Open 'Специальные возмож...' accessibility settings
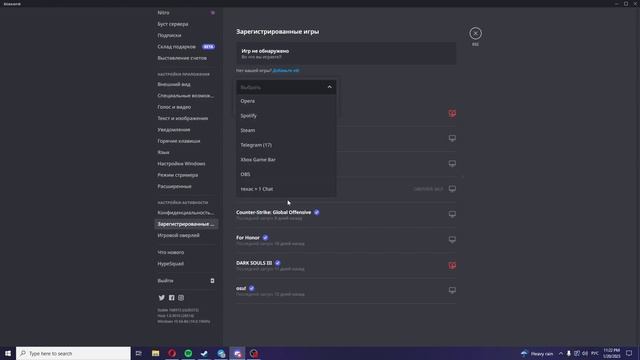This screenshot has width=640, height=360. 187,96
